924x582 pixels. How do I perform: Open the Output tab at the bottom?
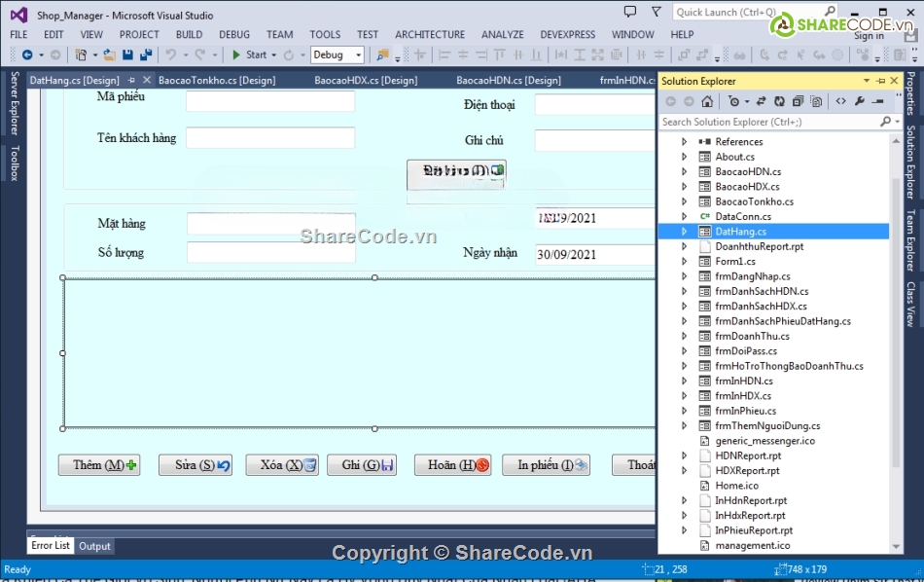pos(94,546)
